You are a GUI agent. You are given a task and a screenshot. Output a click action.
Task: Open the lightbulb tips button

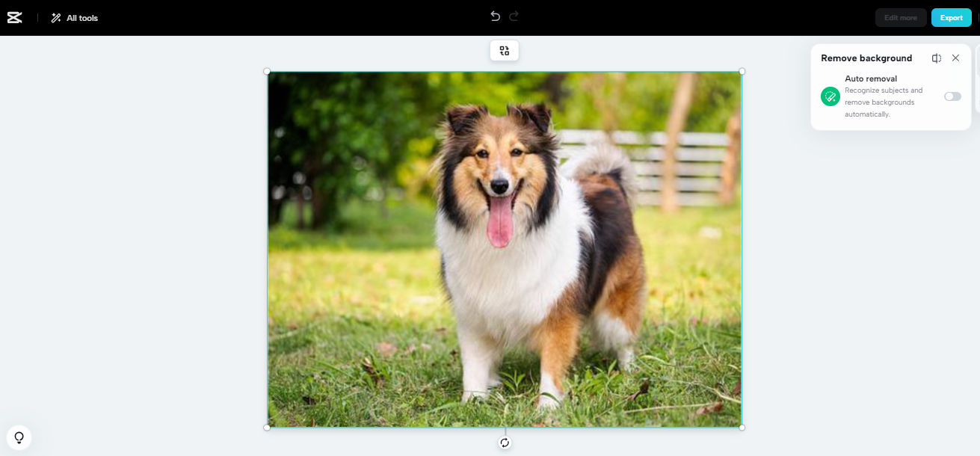tap(19, 437)
